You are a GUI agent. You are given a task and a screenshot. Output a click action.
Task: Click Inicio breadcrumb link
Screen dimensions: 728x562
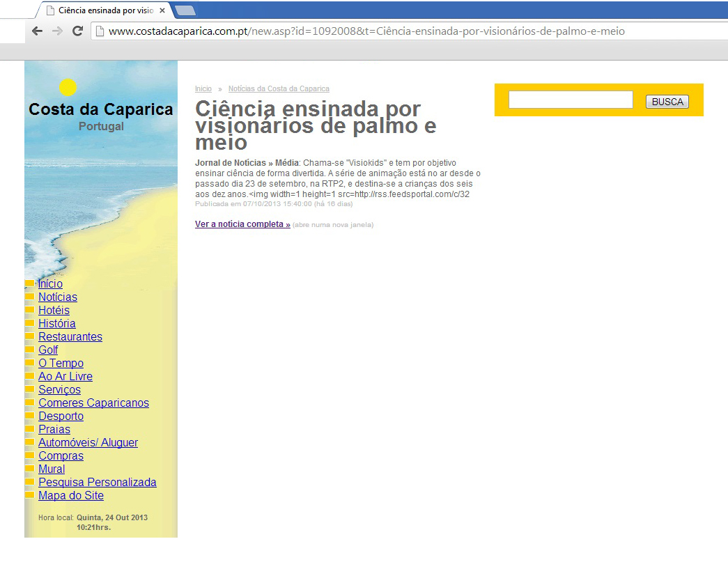tap(203, 89)
